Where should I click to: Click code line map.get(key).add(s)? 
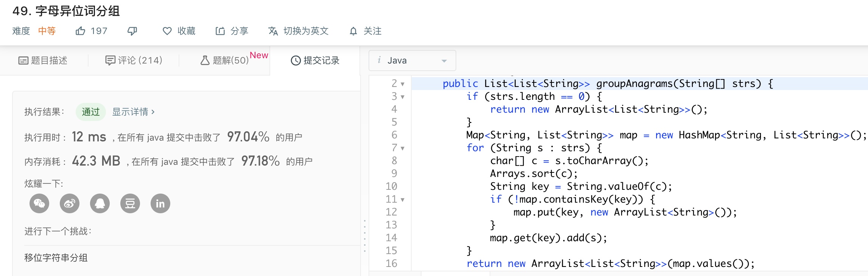coord(549,238)
